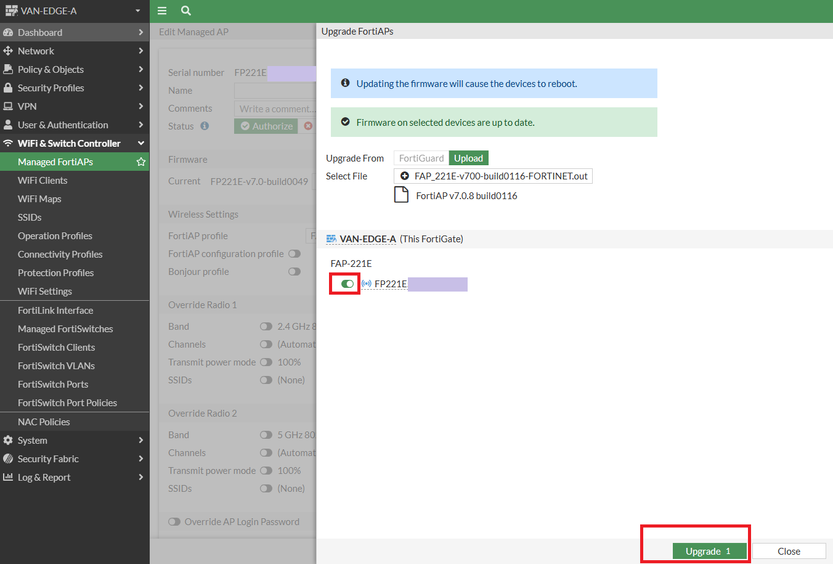
Task: Click the radio signal icon beside FP221E
Action: point(367,284)
